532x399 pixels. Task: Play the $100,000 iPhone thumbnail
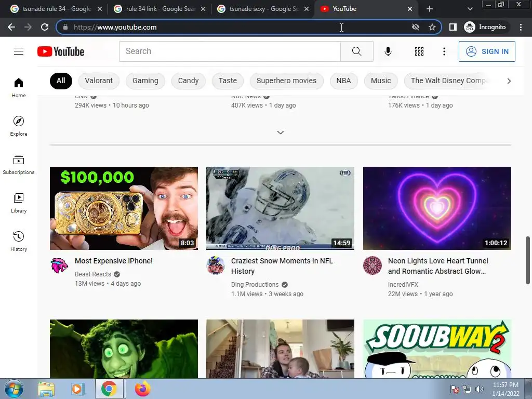124,208
